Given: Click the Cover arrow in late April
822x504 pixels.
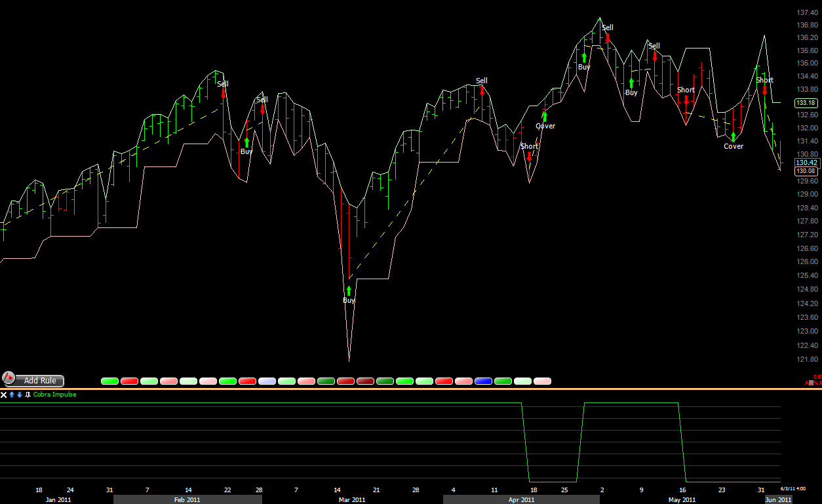Looking at the screenshot, I should tap(545, 116).
